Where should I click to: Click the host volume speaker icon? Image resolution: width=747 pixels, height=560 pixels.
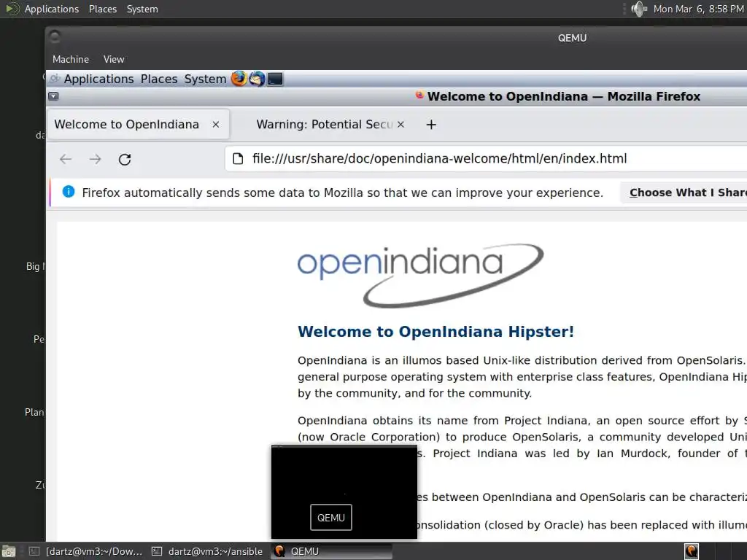click(x=639, y=9)
